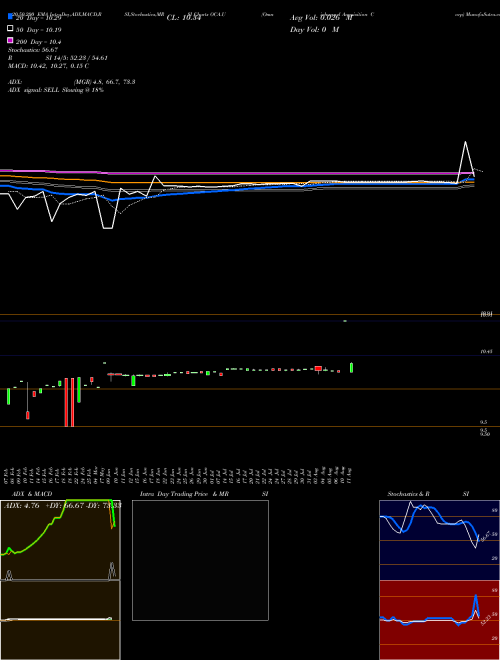Click the '80' level label in the red RSI panel
Image resolution: width=500 pixels, height=660 pixels.
click(x=495, y=591)
